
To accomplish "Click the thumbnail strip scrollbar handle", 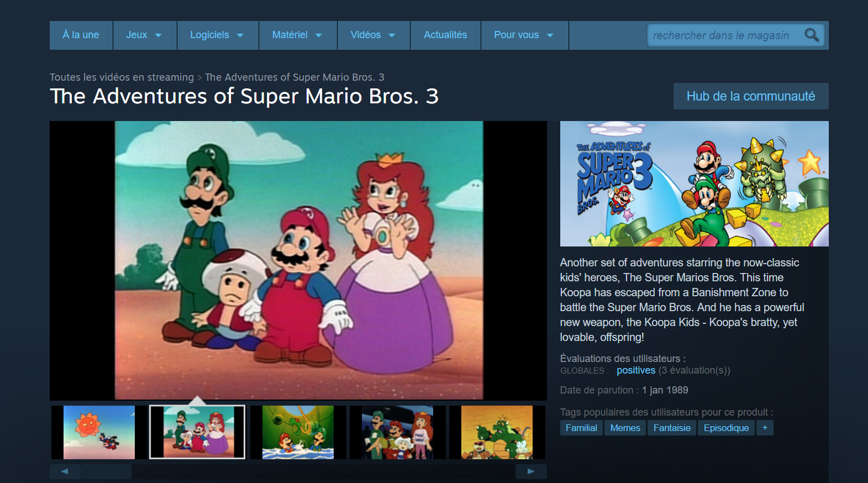I will coord(107,471).
